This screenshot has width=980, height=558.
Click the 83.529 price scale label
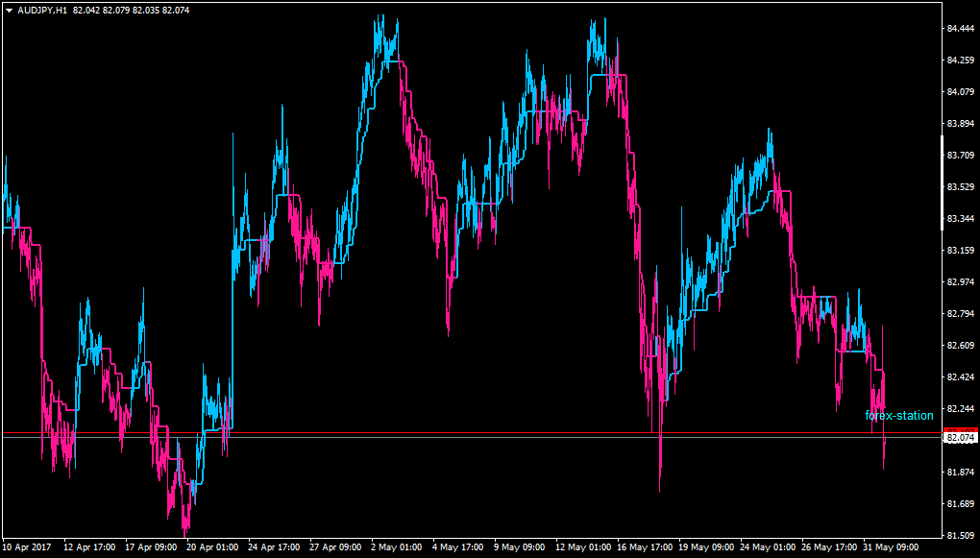961,187
